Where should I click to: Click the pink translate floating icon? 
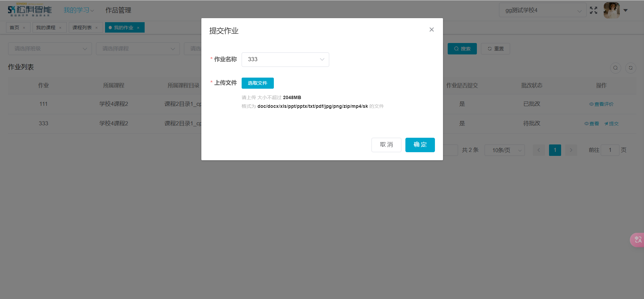tap(638, 240)
